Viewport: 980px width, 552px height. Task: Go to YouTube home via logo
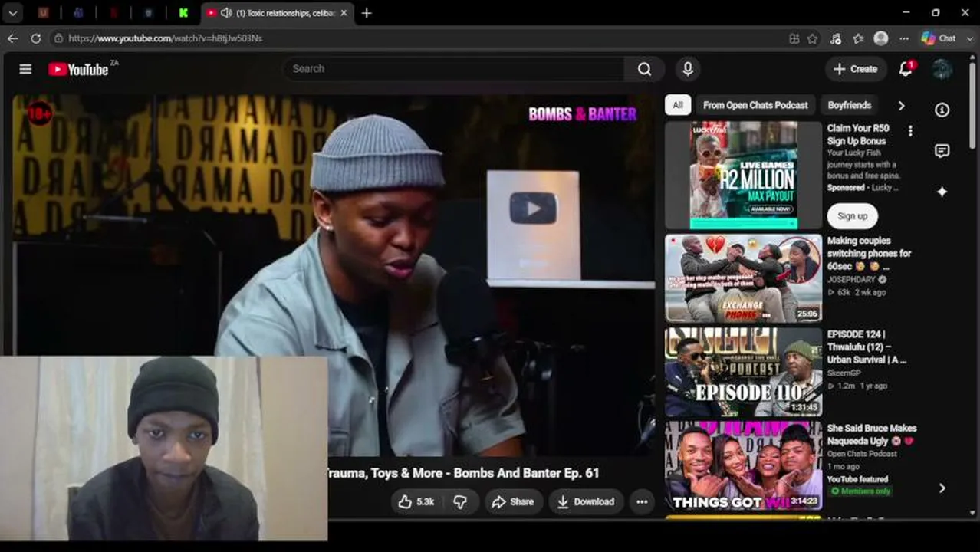pos(77,69)
